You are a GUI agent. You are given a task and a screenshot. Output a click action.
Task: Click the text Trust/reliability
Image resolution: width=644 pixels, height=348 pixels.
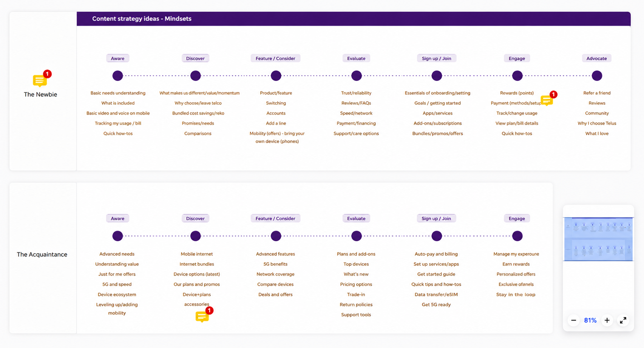tap(356, 93)
